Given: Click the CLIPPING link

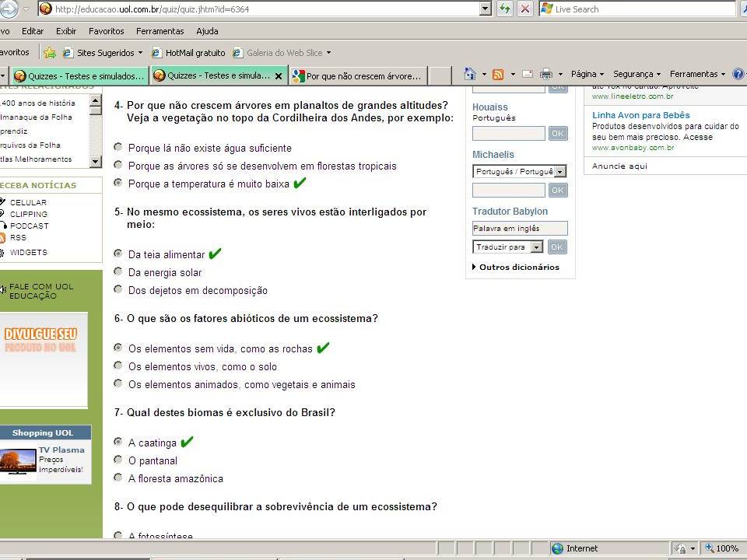Looking at the screenshot, I should click(29, 215).
